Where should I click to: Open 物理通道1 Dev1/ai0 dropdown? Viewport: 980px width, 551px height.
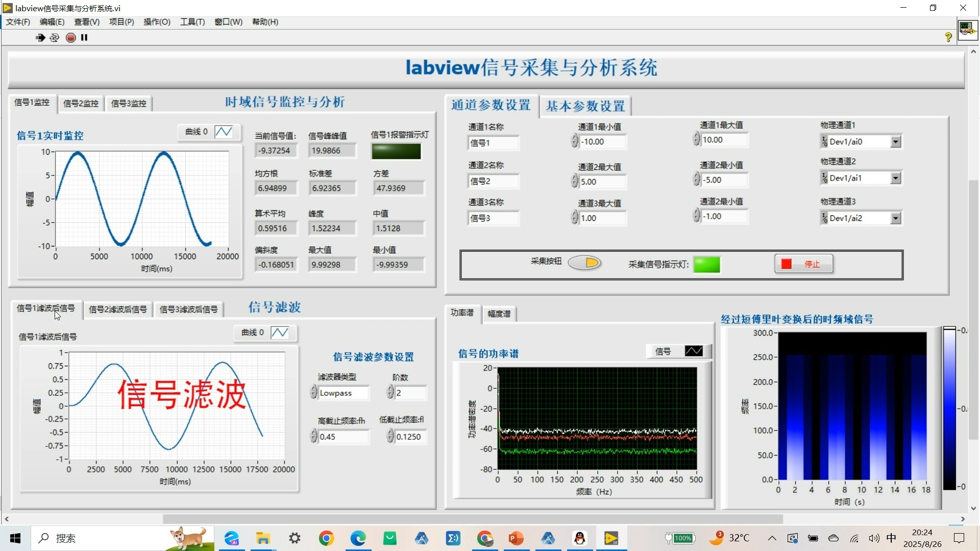click(896, 142)
